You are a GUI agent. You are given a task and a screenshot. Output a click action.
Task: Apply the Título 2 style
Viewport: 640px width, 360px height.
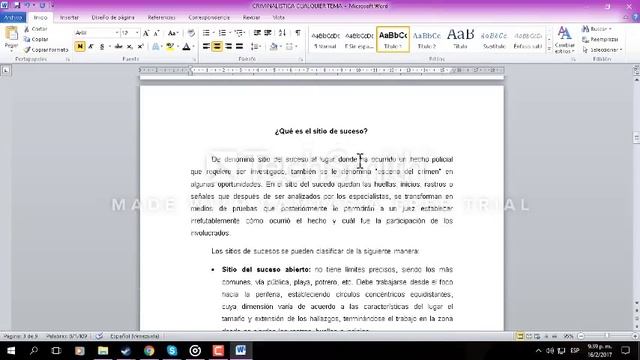click(427, 40)
